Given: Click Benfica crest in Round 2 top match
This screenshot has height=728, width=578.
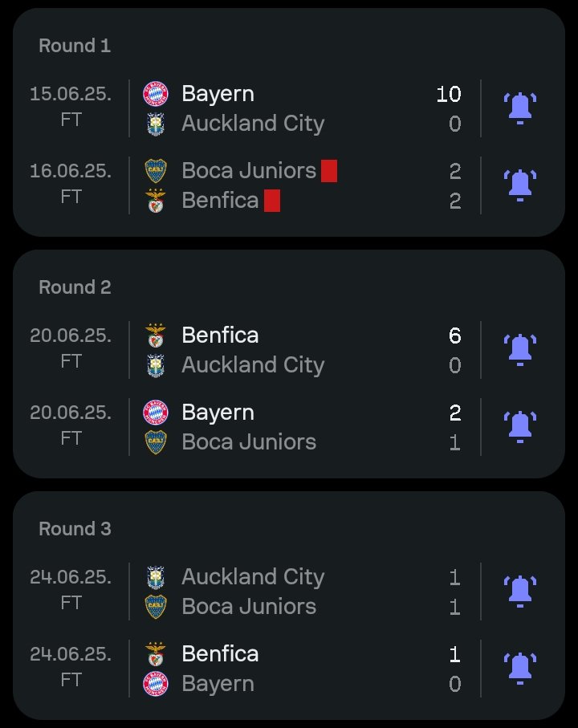Looking at the screenshot, I should pos(156,336).
